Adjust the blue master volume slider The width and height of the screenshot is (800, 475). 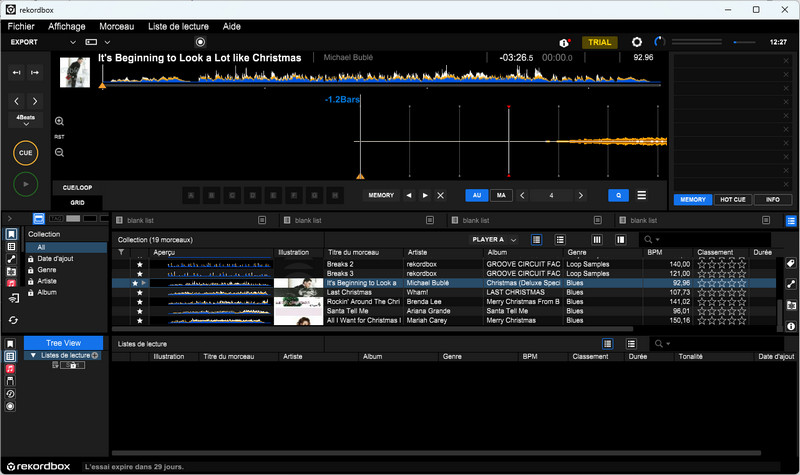tap(744, 42)
